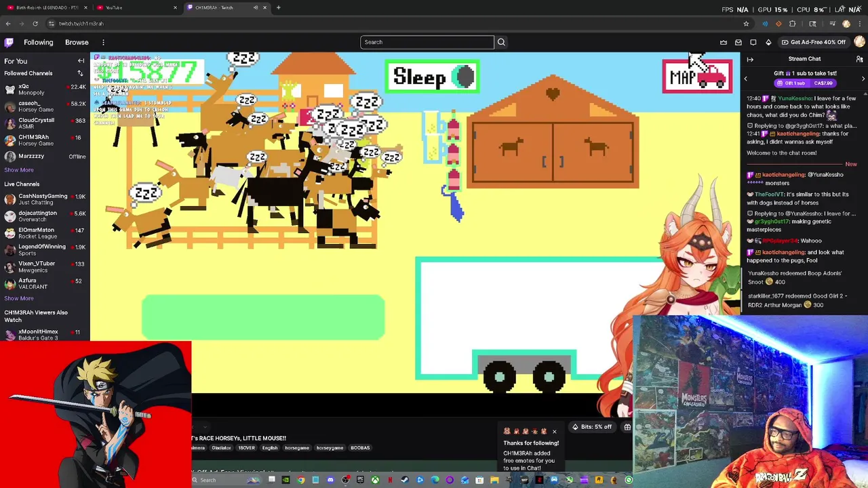The height and width of the screenshot is (488, 868).
Task: Open the Azfura VALORANT channel
Action: [45, 283]
